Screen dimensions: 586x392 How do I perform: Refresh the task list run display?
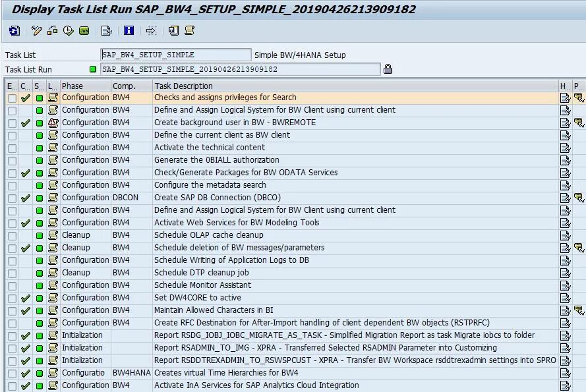(x=13, y=30)
